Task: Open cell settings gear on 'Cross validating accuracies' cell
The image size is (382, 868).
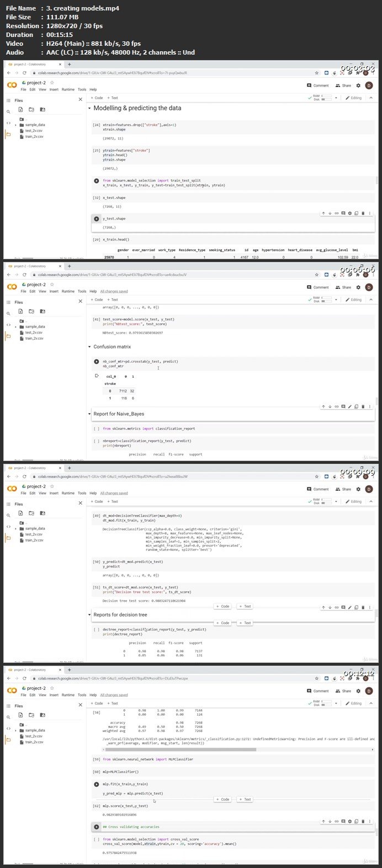Action: click(350, 822)
